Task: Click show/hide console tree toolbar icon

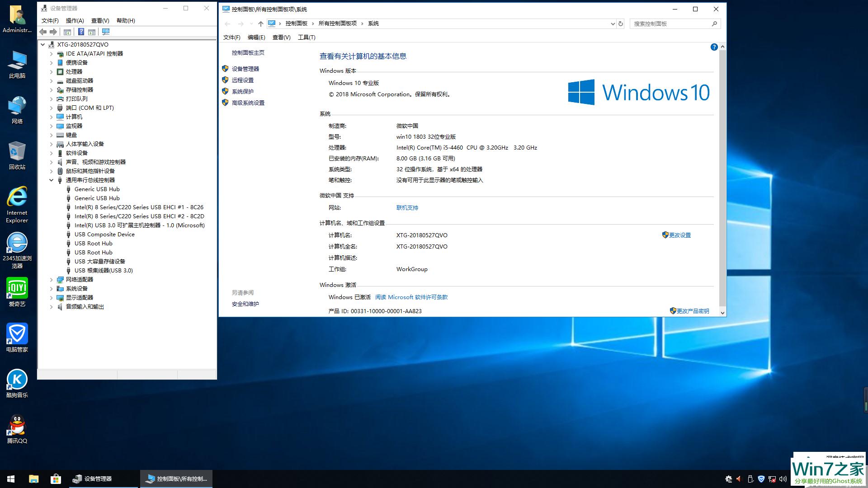Action: [67, 32]
